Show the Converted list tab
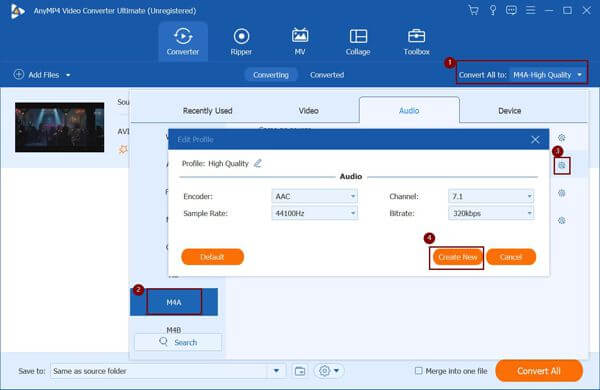This screenshot has width=600, height=390. coord(327,75)
